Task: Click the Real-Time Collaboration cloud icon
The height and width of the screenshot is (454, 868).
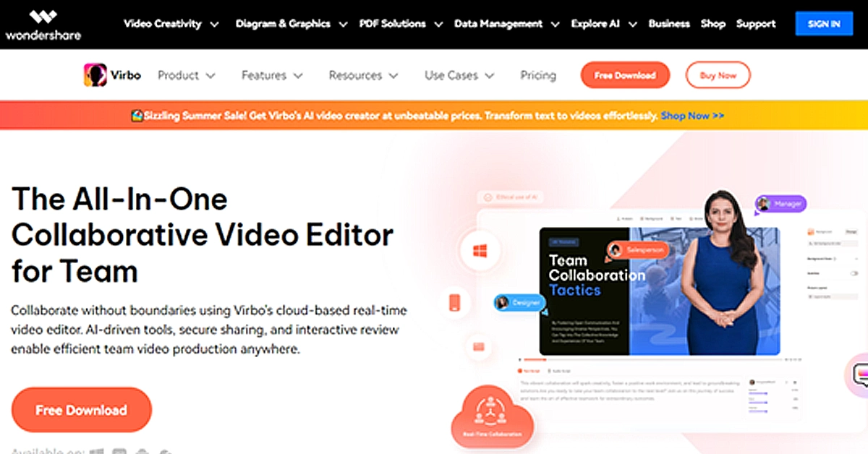Action: 492,420
